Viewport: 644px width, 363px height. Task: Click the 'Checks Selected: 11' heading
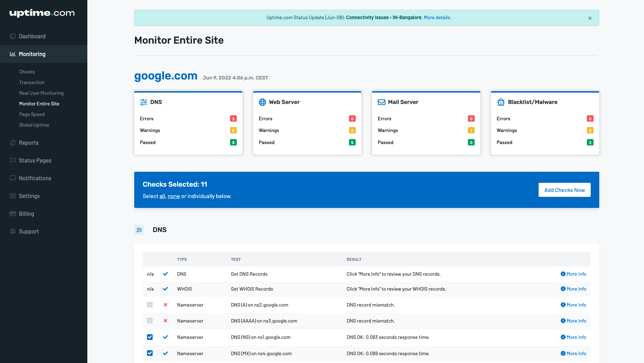[x=175, y=184]
